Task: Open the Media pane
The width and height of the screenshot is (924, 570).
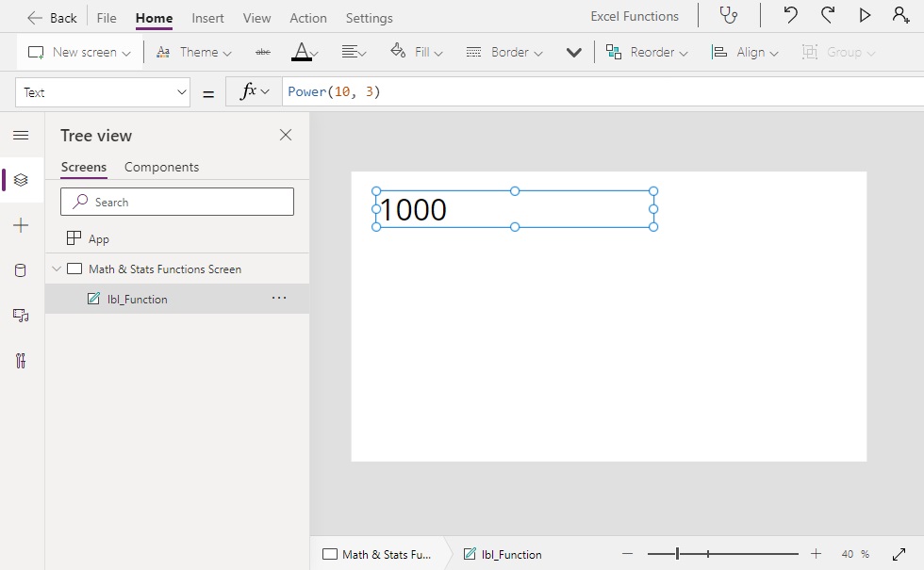Action: click(21, 316)
